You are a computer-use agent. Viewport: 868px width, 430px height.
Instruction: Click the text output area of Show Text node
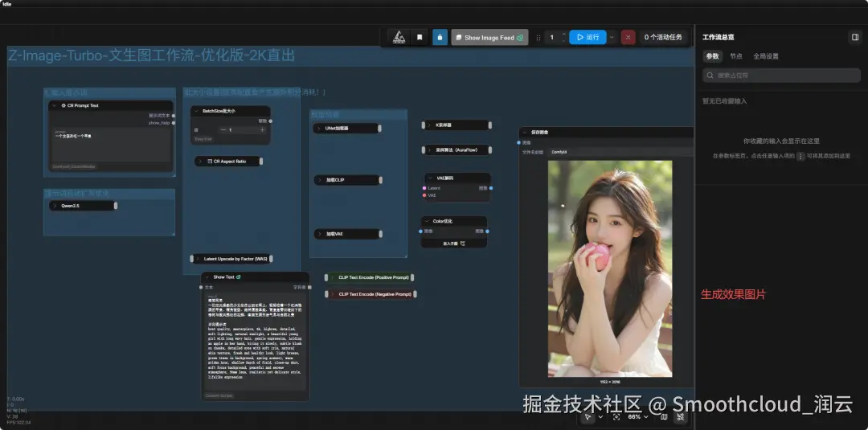pyautogui.click(x=256, y=341)
